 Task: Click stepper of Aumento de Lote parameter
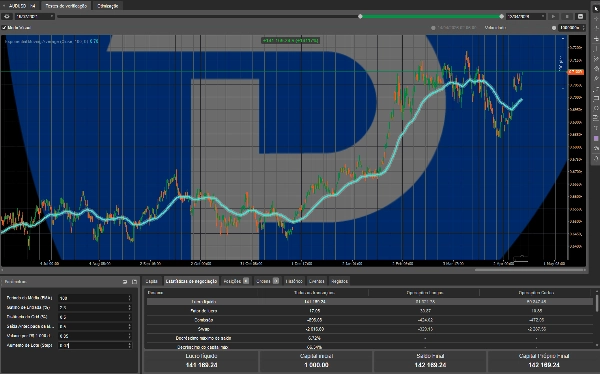pos(129,345)
